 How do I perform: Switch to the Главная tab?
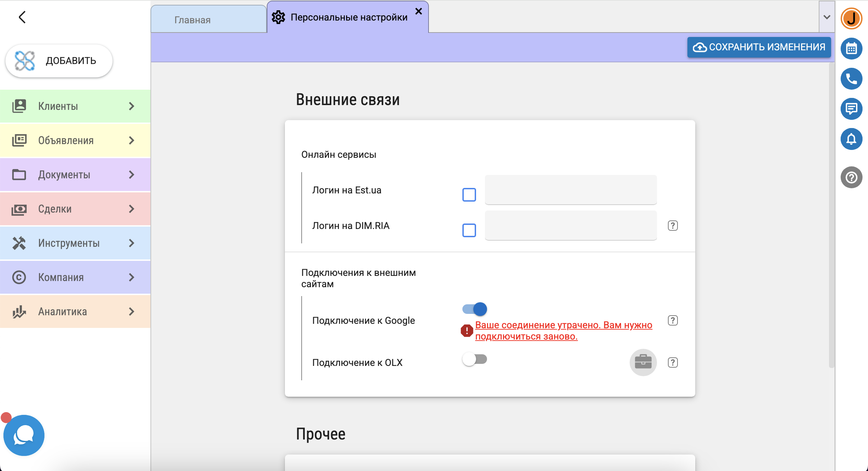(x=193, y=20)
